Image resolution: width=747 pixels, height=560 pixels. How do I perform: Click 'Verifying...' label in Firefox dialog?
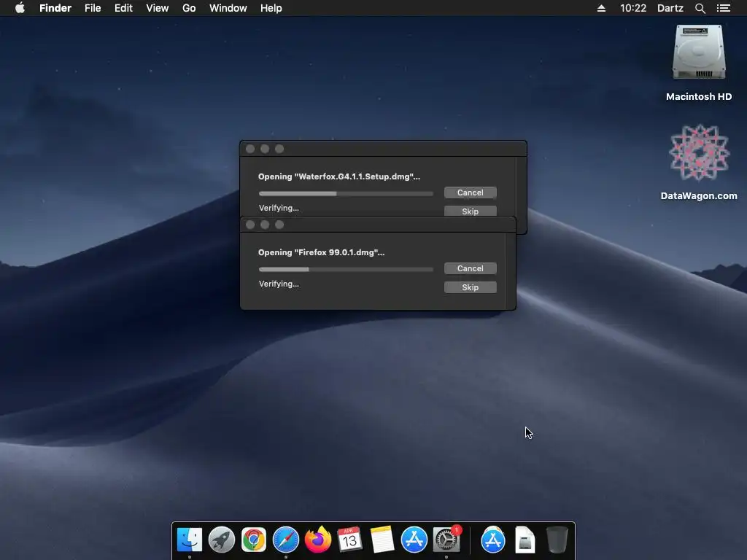pos(279,284)
